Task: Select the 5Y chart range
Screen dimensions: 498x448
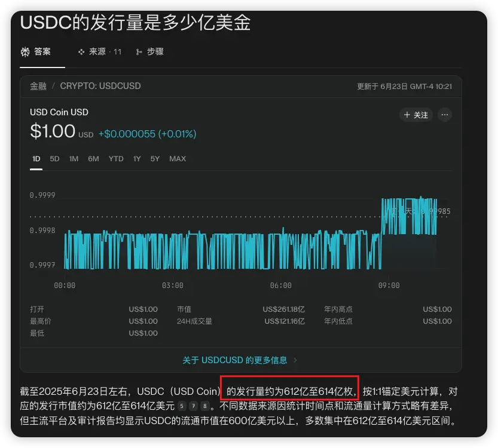Action: [155, 159]
